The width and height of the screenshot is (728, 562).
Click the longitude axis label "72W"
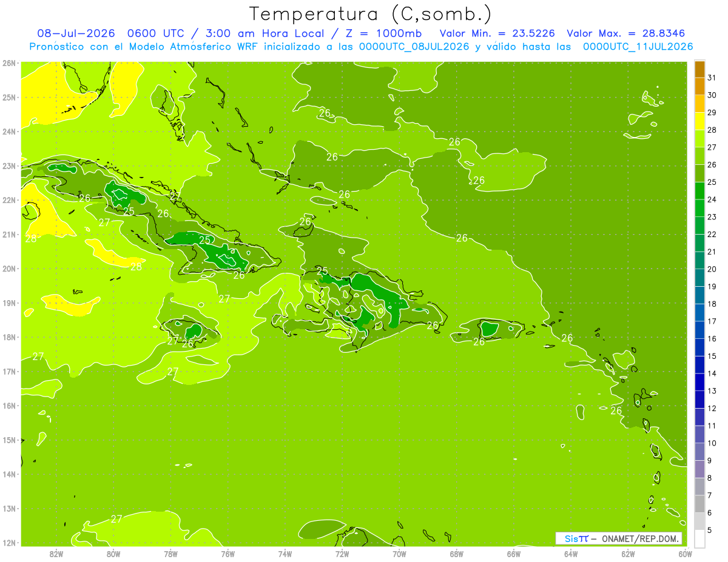coord(342,553)
